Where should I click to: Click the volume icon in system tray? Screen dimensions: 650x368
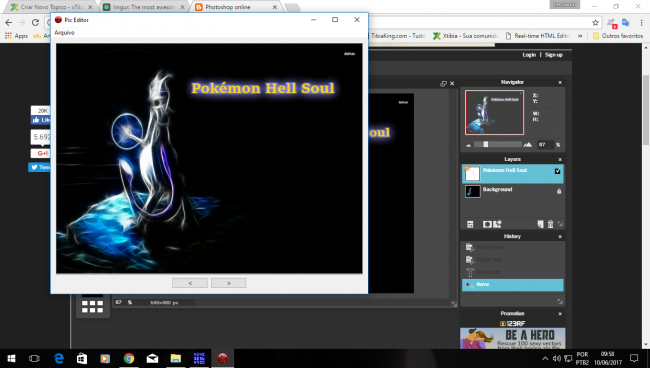pos(556,358)
